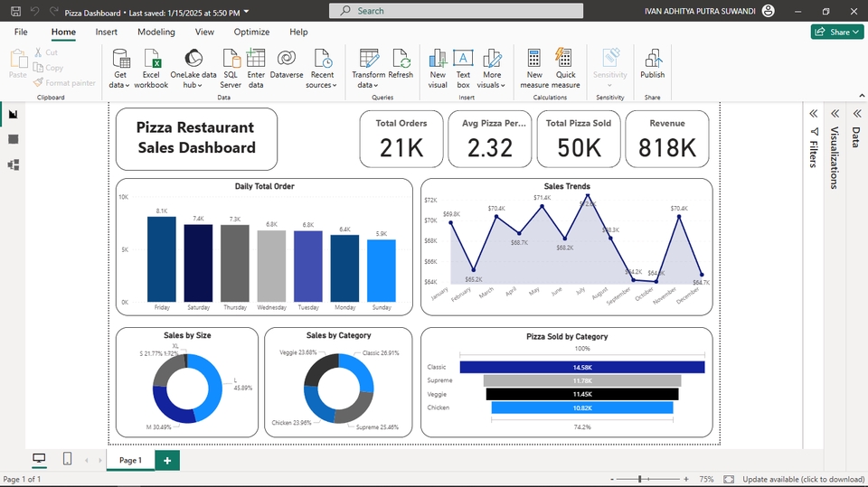
Task: Expand the Get data dropdown
Action: [120, 85]
